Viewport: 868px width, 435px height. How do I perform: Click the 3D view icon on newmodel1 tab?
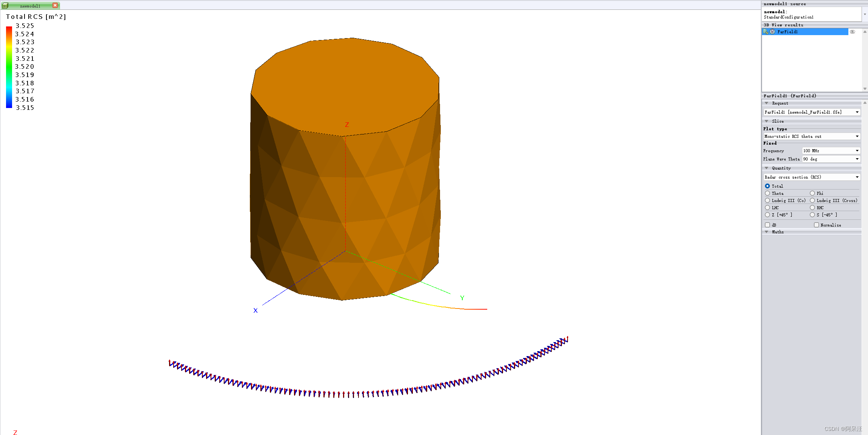click(x=5, y=6)
